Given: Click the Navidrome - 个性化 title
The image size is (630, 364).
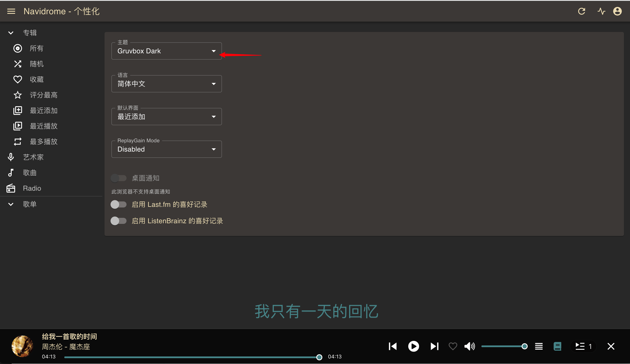Looking at the screenshot, I should pyautogui.click(x=62, y=11).
